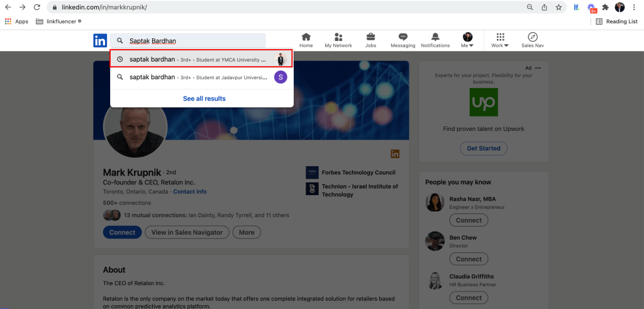The height and width of the screenshot is (309, 644).
Task: Open the Extensions puzzle-piece icon
Action: click(x=606, y=7)
